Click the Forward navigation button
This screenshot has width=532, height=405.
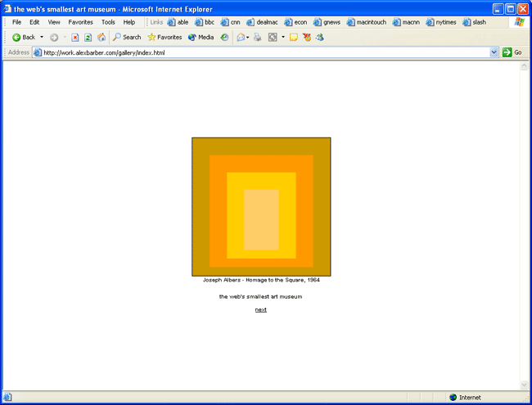point(54,38)
